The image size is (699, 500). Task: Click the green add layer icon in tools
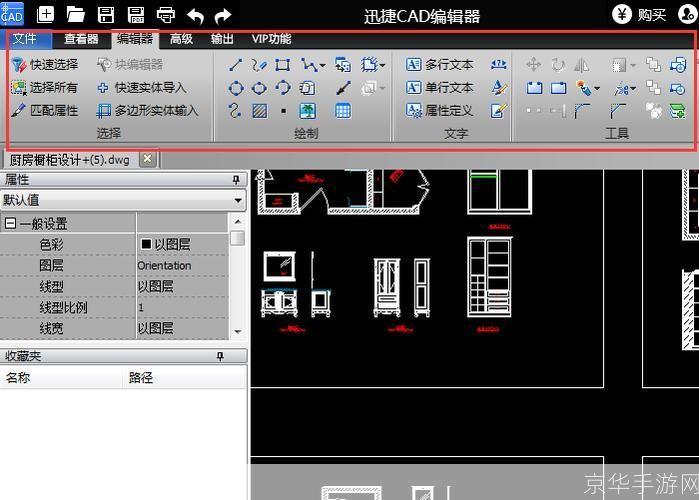pos(678,111)
